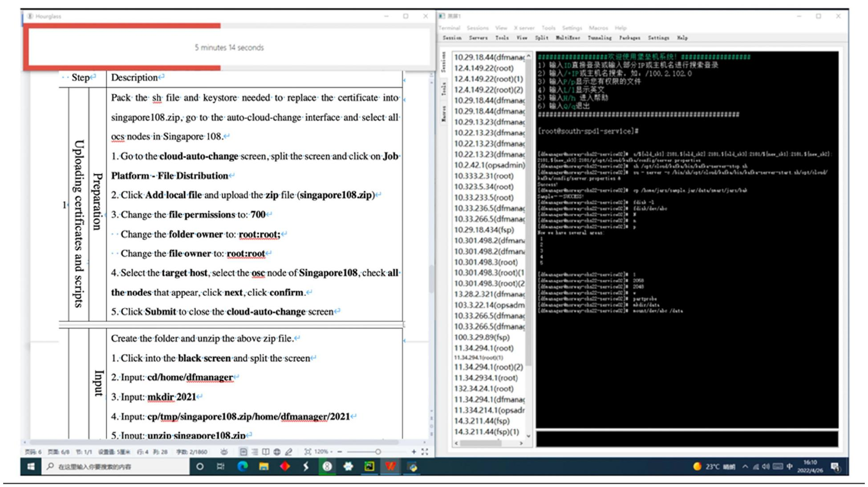Open WPS Office icon in taskbar
The height and width of the screenshot is (487, 868).
point(391,467)
